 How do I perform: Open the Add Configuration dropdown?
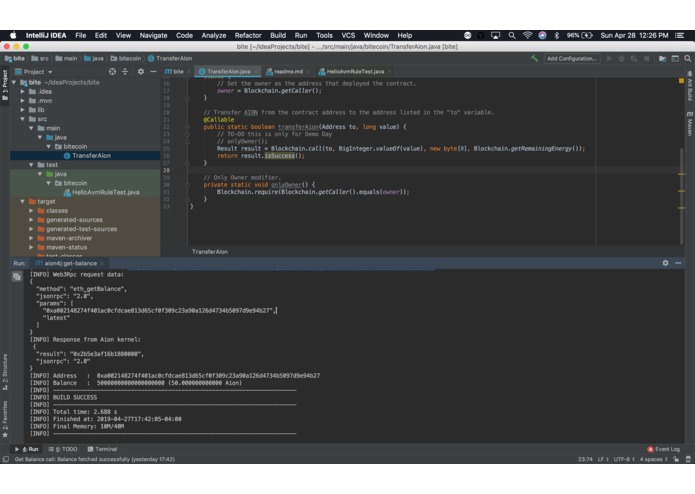[571, 58]
